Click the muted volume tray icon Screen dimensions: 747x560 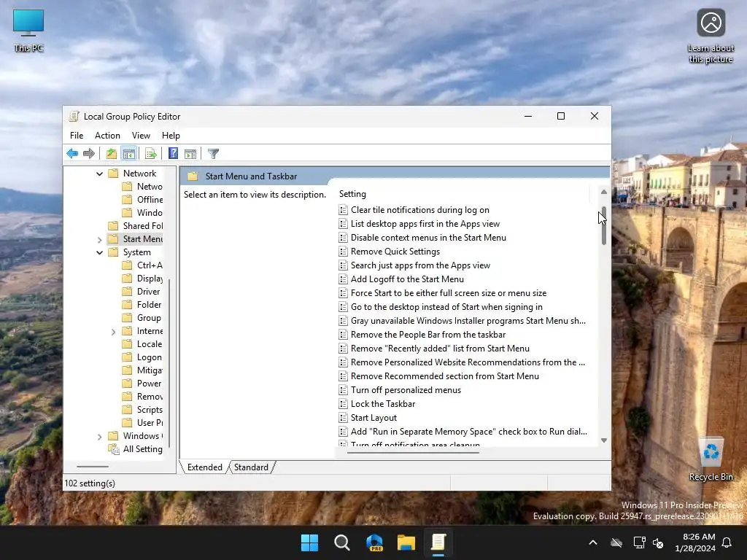[658, 542]
